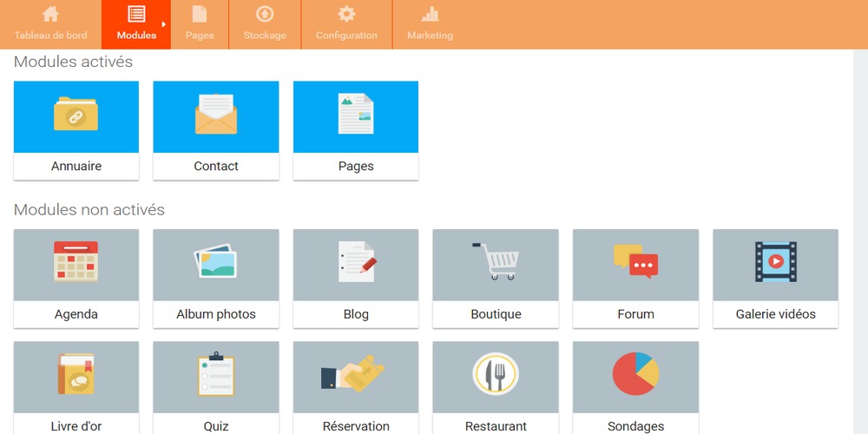Open the Contact module label
Image resolution: width=868 pixels, height=434 pixels.
point(216,166)
